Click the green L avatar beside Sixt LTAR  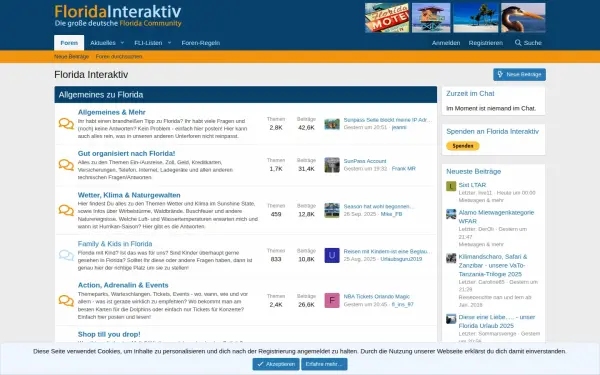(x=451, y=186)
